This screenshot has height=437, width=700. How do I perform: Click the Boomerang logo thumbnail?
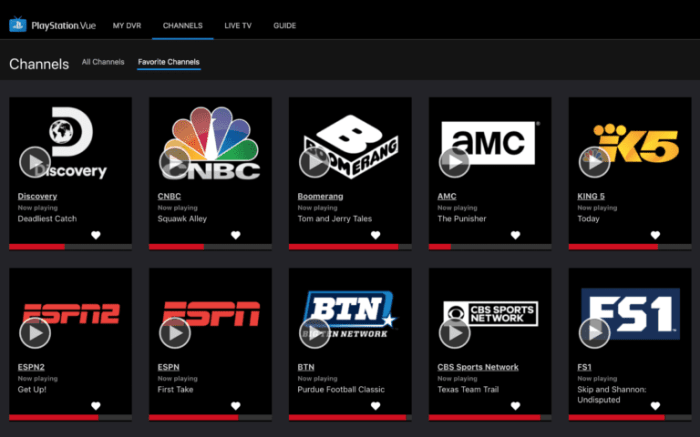(351, 146)
